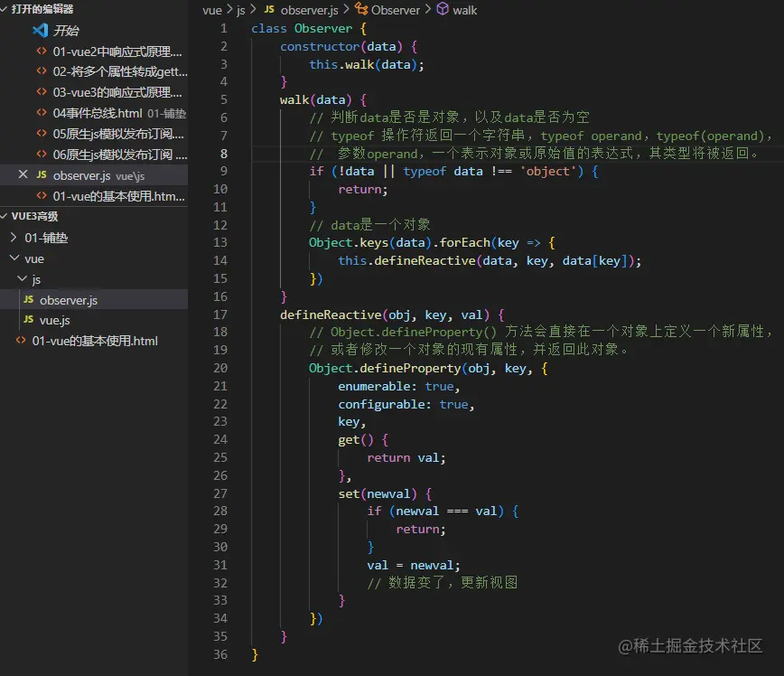Click 'Object.defineProperty(obj, key,' on line 20
Viewport: 784px width, 676px height.
[421, 368]
